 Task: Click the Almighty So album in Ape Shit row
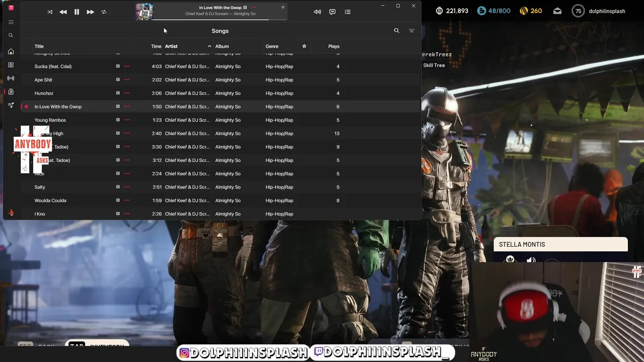click(228, 80)
